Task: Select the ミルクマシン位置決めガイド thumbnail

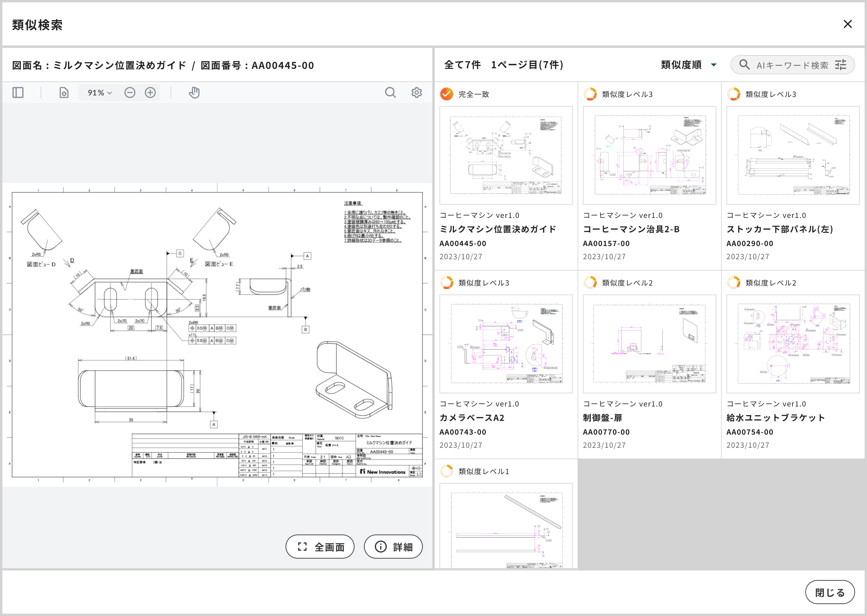Action: (506, 156)
